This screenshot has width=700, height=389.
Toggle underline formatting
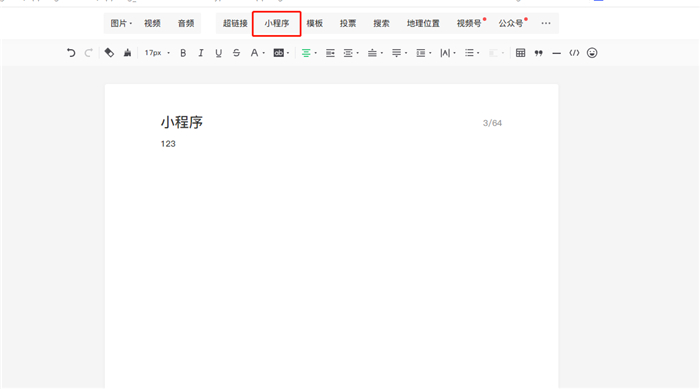pos(218,53)
